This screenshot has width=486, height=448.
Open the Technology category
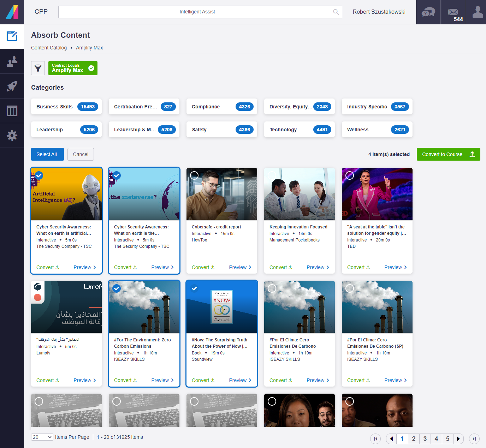(300, 130)
